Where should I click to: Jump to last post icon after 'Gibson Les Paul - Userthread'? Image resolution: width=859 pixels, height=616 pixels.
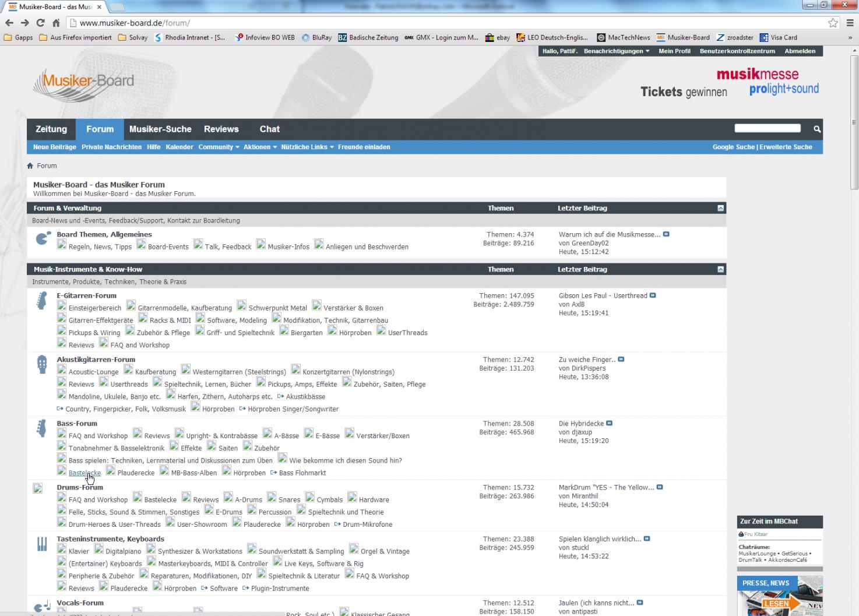(x=653, y=295)
